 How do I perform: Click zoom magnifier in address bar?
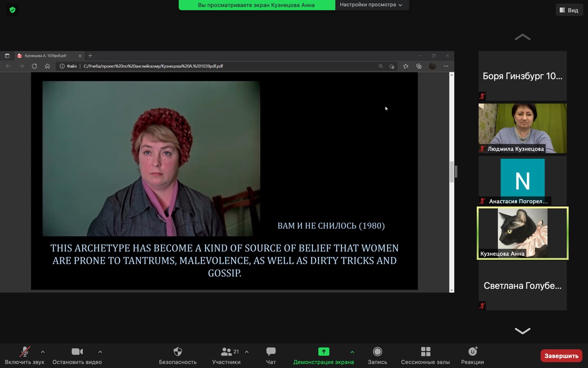tap(380, 66)
